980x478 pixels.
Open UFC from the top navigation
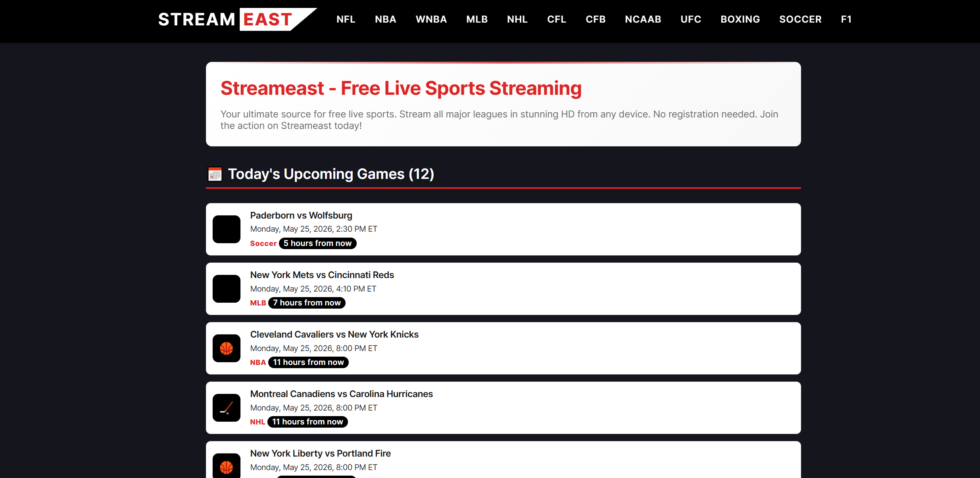tap(691, 19)
